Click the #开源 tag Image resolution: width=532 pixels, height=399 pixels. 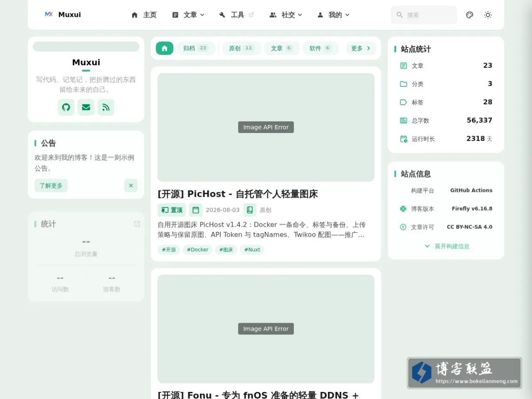pos(169,250)
